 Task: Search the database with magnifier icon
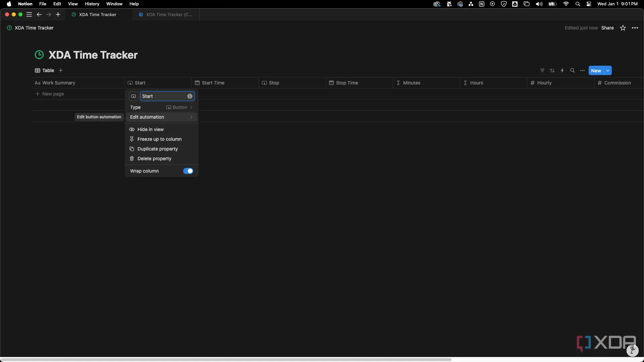click(x=573, y=70)
